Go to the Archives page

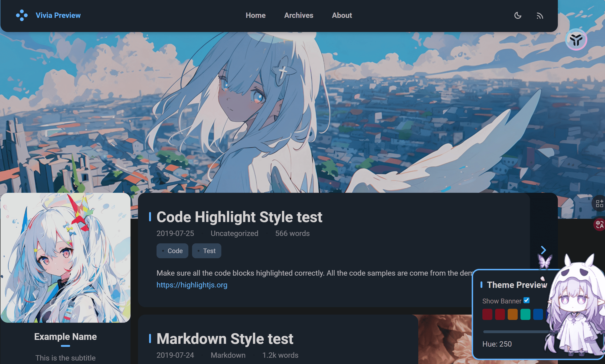click(x=299, y=15)
